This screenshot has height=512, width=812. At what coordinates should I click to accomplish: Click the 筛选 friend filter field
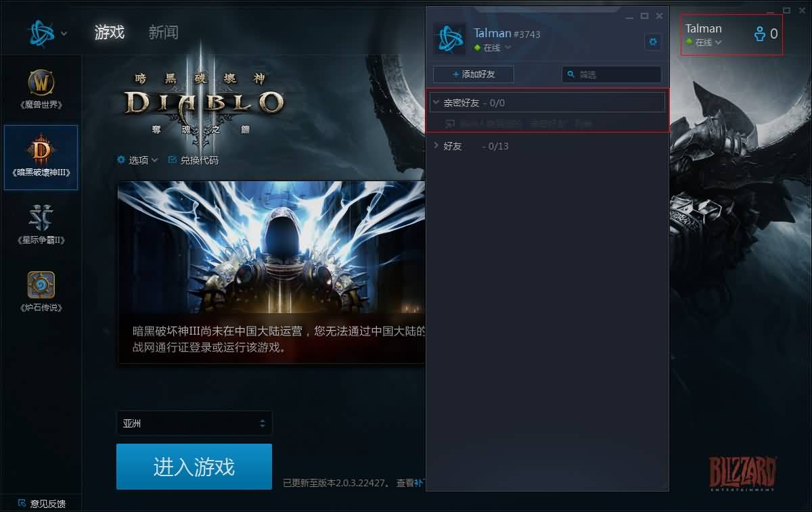point(612,74)
